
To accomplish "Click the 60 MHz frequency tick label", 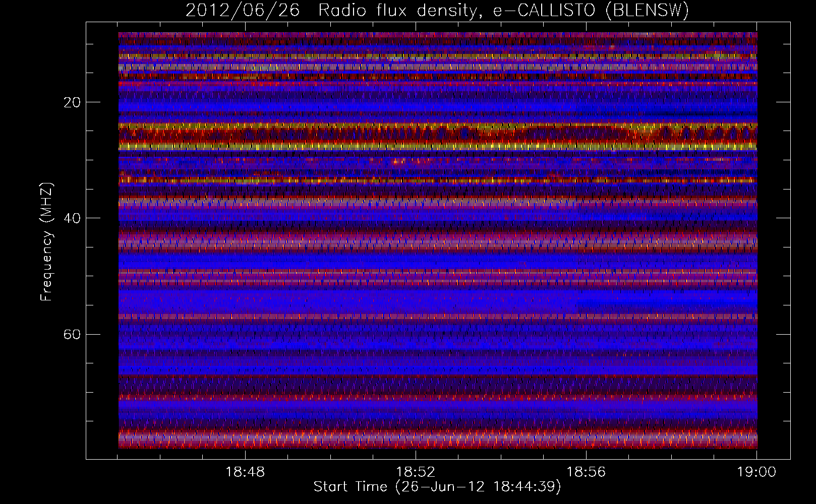I will tap(73, 335).
